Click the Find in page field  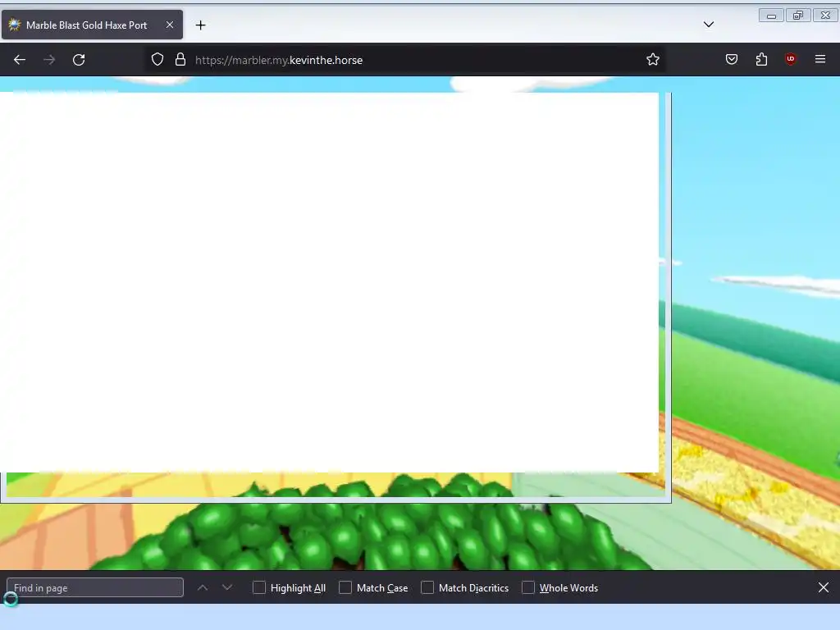click(x=95, y=587)
